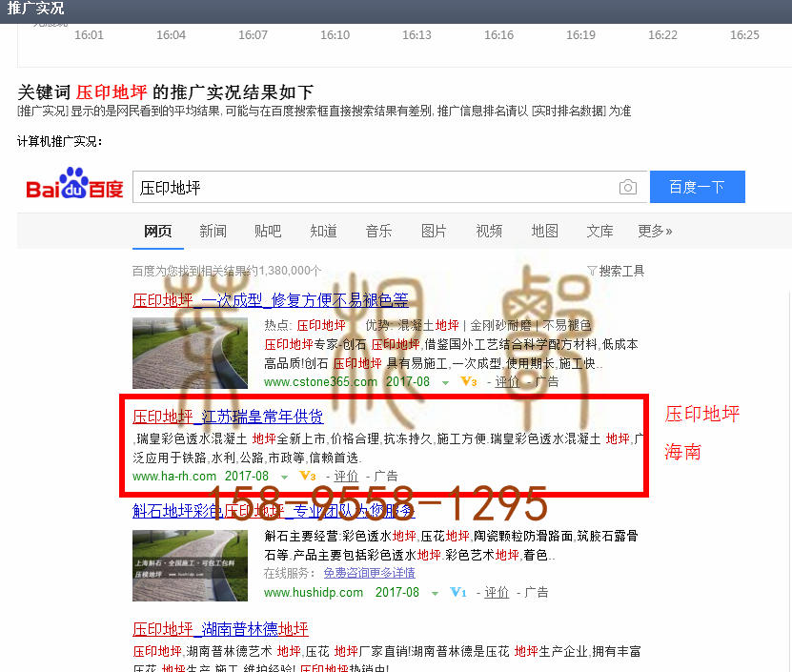Screen dimensions: 792x672
Task: Expand dropdown arrow after ha-rh.com date
Action: pyautogui.click(x=284, y=478)
